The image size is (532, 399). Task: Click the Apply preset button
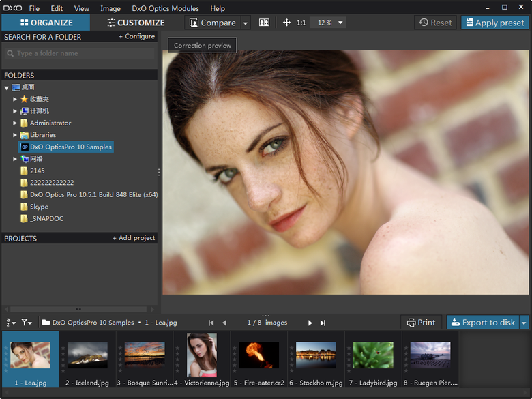click(494, 23)
